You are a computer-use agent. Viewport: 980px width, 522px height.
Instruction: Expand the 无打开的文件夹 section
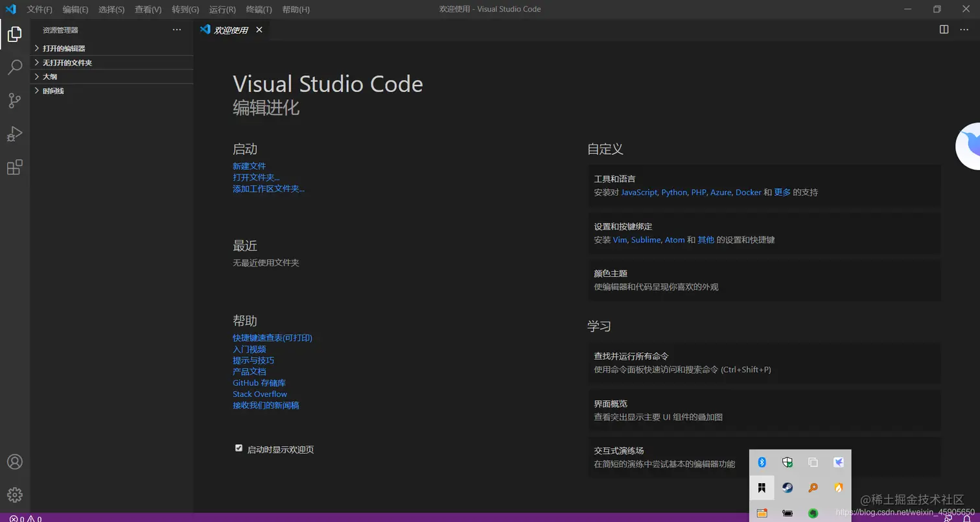111,63
